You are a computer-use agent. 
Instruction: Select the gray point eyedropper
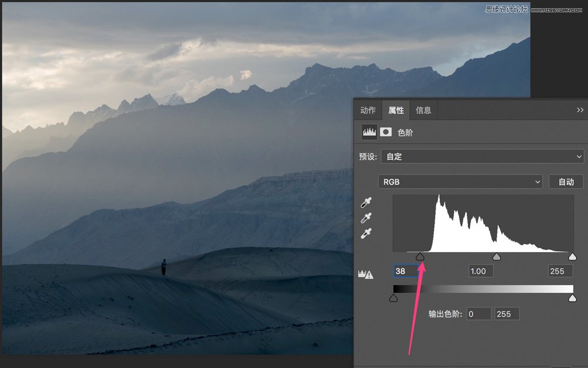(x=366, y=219)
